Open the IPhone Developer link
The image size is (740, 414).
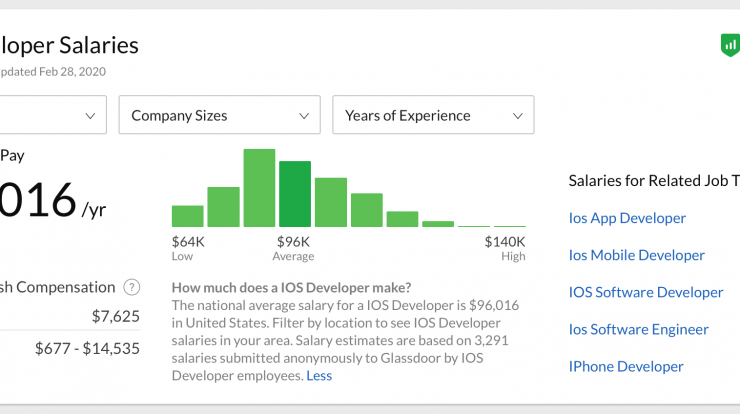tap(626, 366)
